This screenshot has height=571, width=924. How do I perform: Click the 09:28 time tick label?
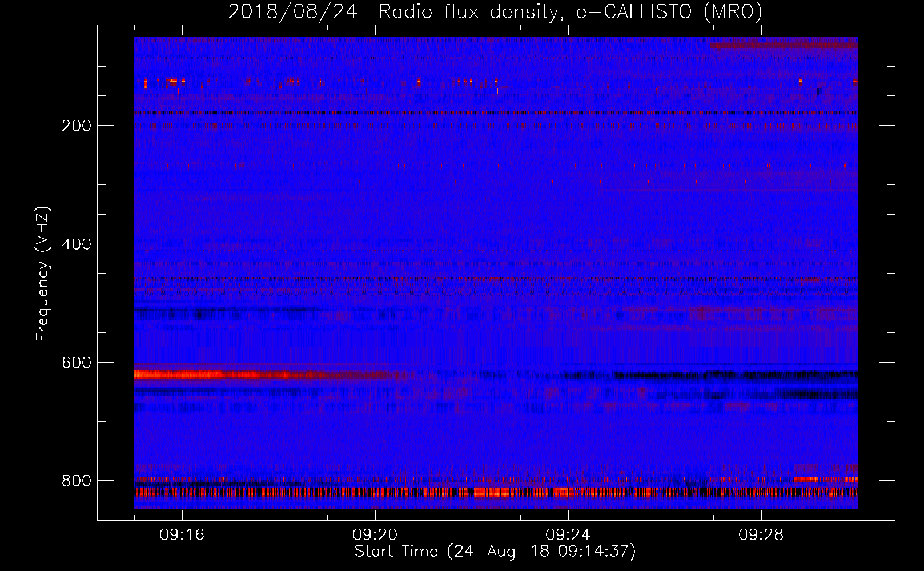coord(761,535)
